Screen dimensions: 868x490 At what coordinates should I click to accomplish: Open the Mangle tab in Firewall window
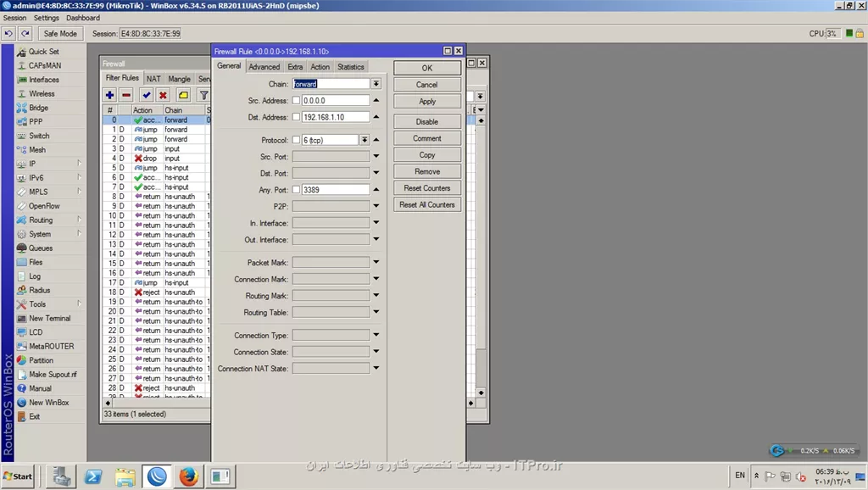(179, 79)
